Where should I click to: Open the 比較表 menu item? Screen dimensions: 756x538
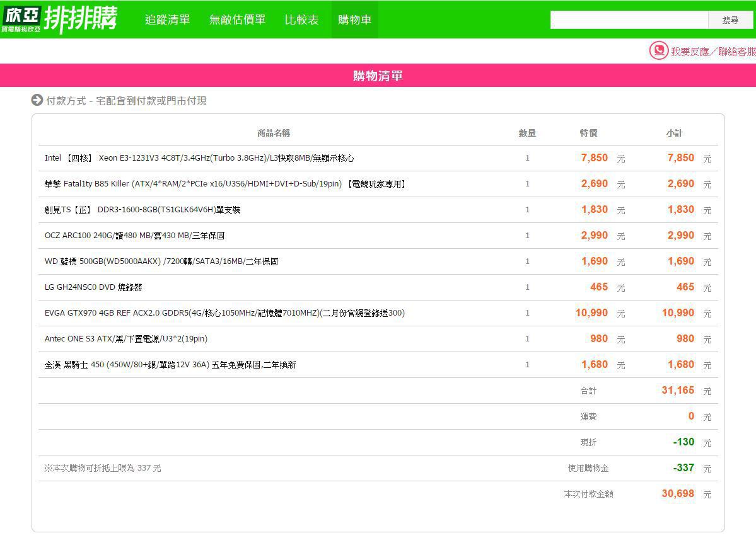point(301,20)
